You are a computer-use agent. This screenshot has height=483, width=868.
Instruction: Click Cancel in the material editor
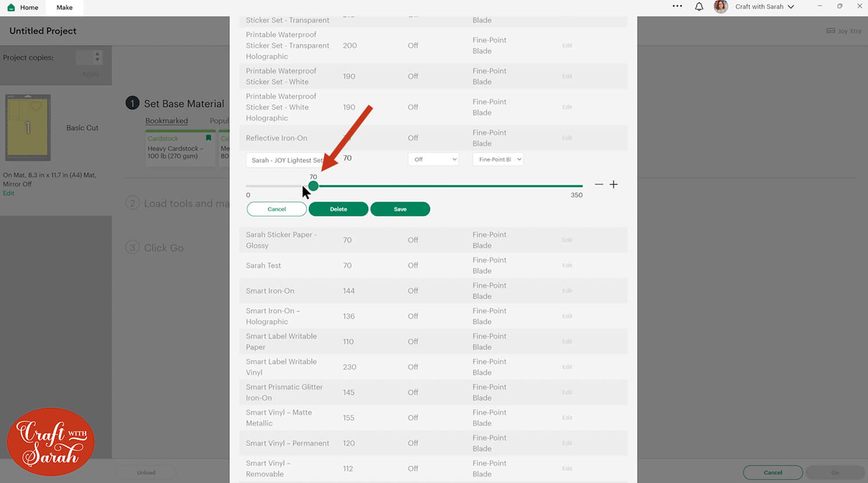pos(277,209)
